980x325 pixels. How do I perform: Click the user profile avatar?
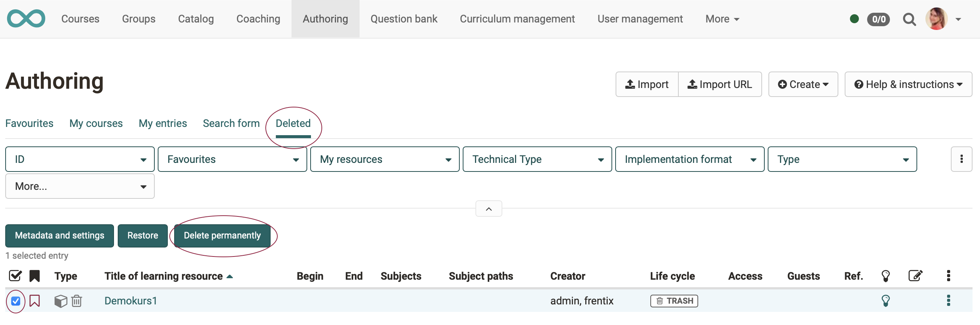click(936, 19)
